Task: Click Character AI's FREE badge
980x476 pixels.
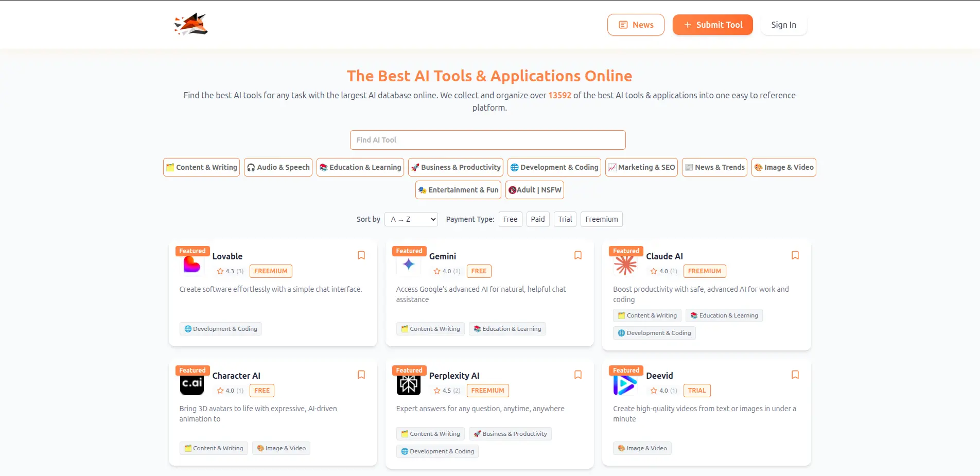Action: [x=262, y=391]
